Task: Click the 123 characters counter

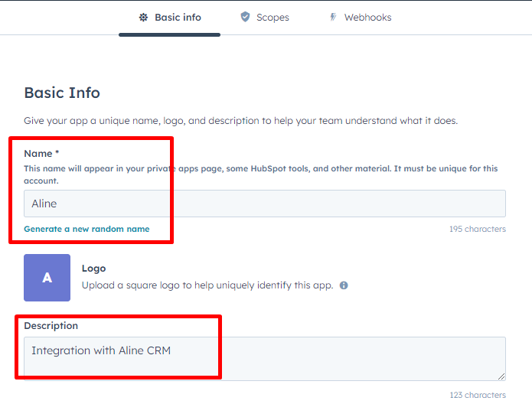Action: click(478, 396)
